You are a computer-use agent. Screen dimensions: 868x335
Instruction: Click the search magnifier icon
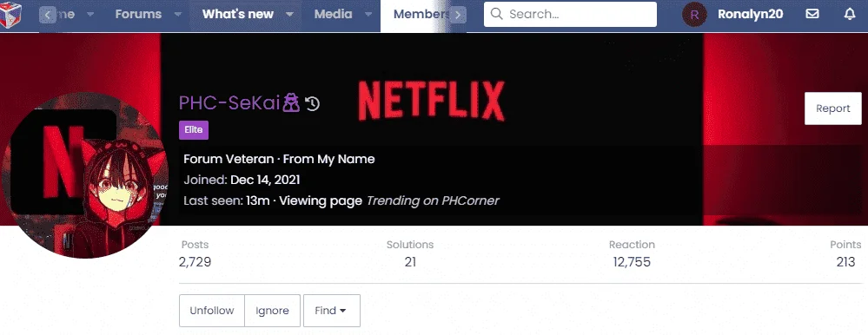coord(496,14)
